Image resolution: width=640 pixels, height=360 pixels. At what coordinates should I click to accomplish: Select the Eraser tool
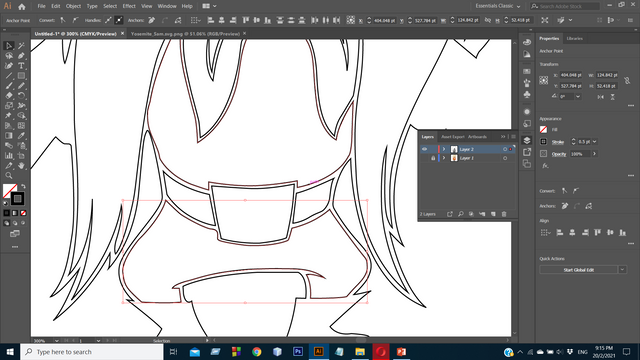9,96
